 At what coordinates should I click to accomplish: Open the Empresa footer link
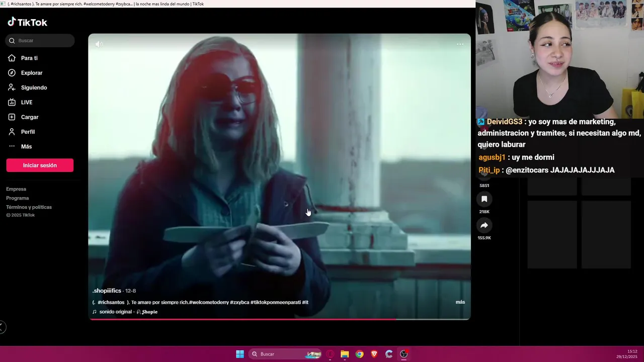[x=16, y=189]
